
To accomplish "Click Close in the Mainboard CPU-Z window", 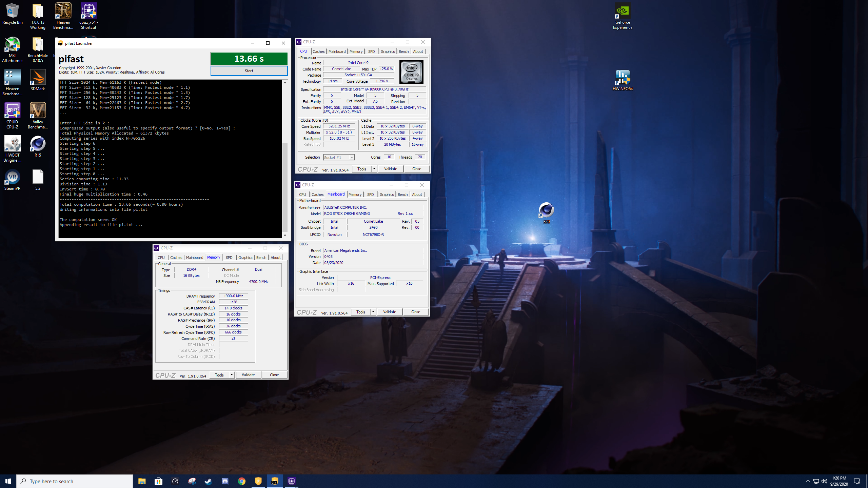I will 416,312.
